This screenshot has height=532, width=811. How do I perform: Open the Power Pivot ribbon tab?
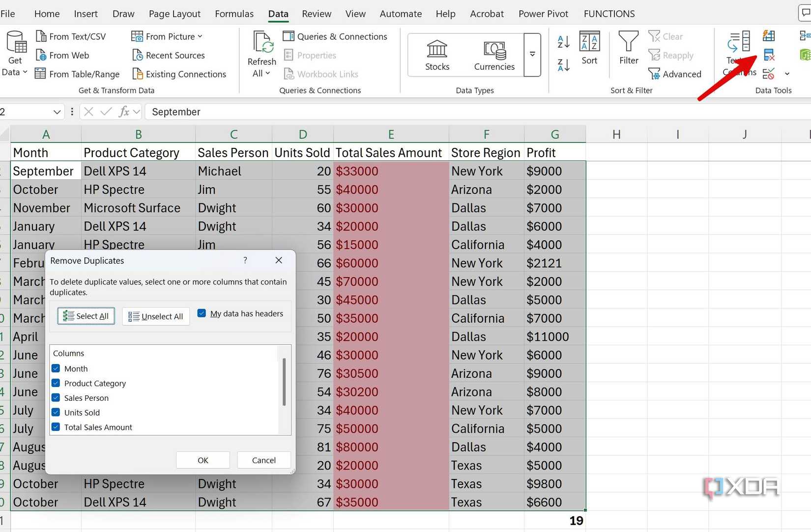point(543,13)
